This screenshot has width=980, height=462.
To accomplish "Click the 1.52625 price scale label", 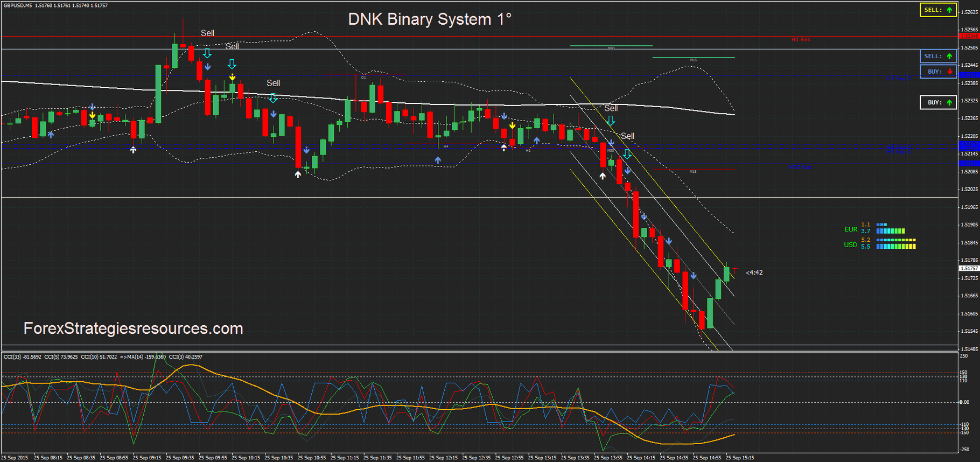I will 969,12.
